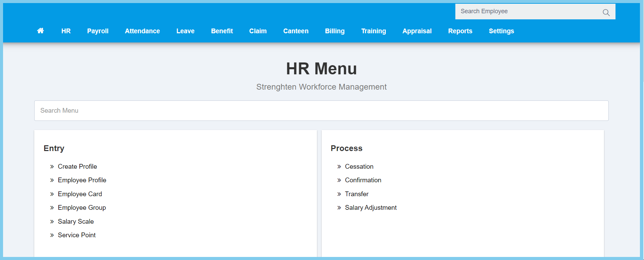The image size is (644, 260).
Task: Choose the Transfer process link
Action: [x=357, y=194]
